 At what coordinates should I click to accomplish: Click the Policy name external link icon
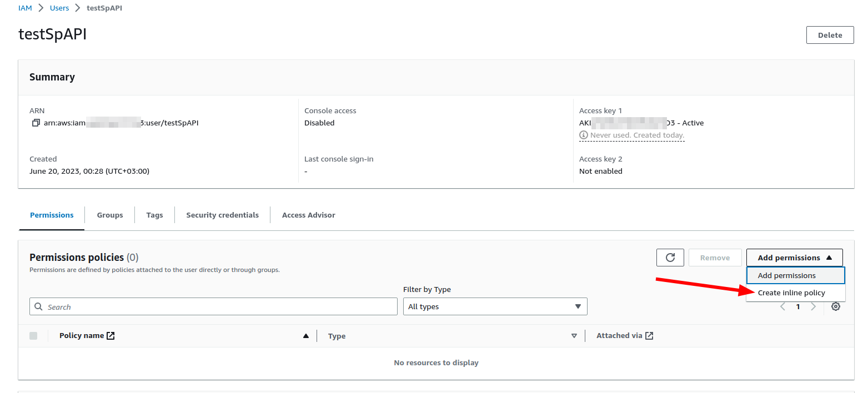pos(111,335)
